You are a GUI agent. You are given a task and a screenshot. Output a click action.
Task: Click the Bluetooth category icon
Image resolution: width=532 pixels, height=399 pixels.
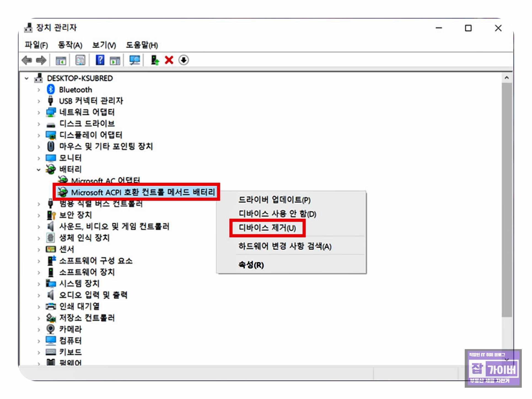51,90
